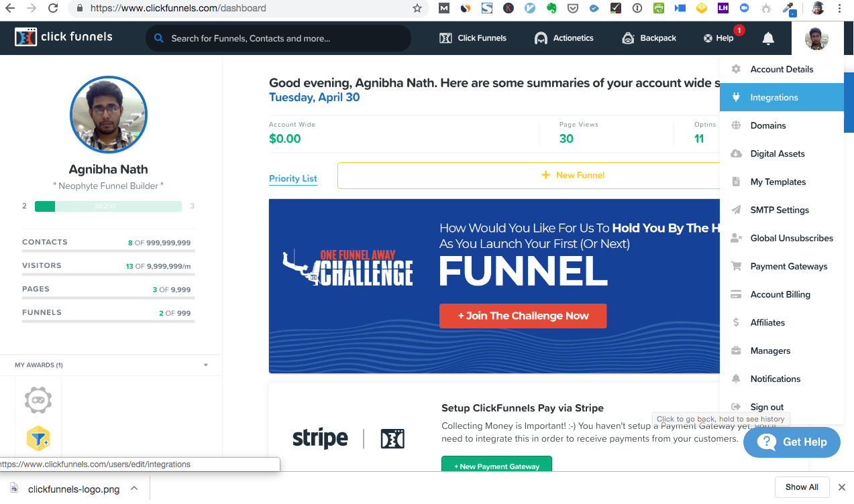Go back using the browser back arrow
Image resolution: width=854 pixels, height=504 pixels.
click(11, 9)
